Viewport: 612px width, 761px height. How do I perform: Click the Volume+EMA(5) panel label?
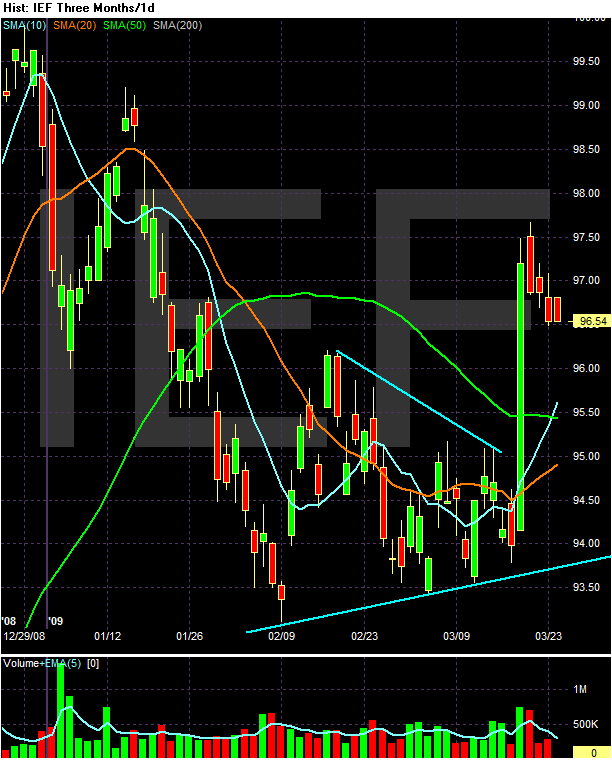(42, 664)
